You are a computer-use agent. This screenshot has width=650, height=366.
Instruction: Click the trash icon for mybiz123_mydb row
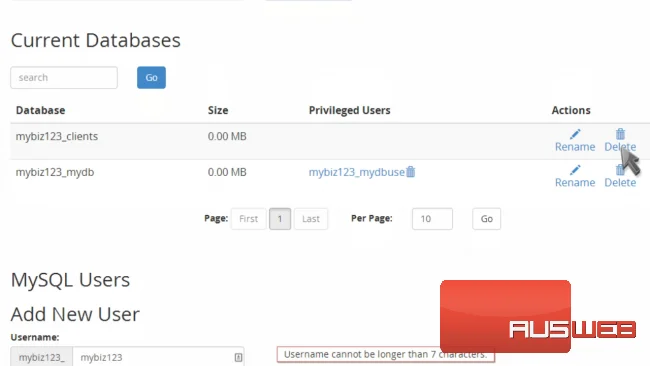[620, 170]
